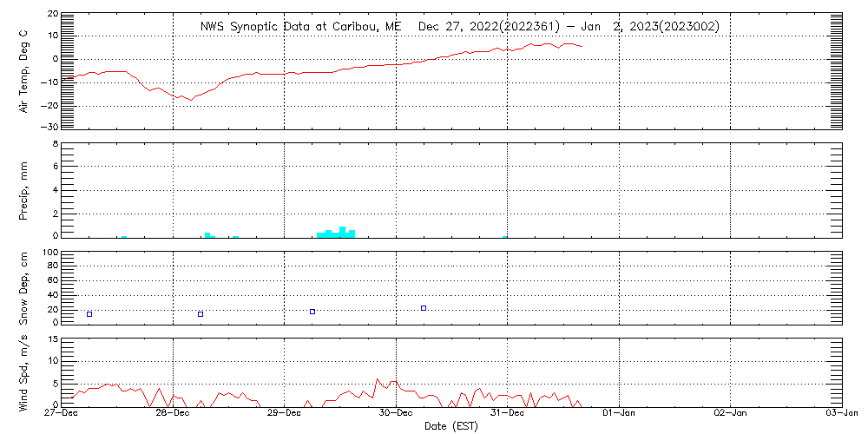Click the 'Snow Dep, cm' axis label

tap(23, 288)
